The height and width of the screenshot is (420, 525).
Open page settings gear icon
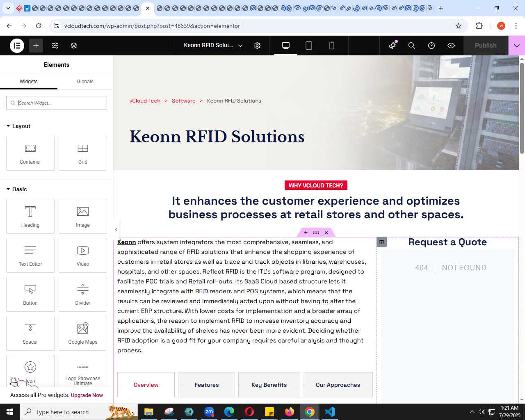[x=257, y=46]
